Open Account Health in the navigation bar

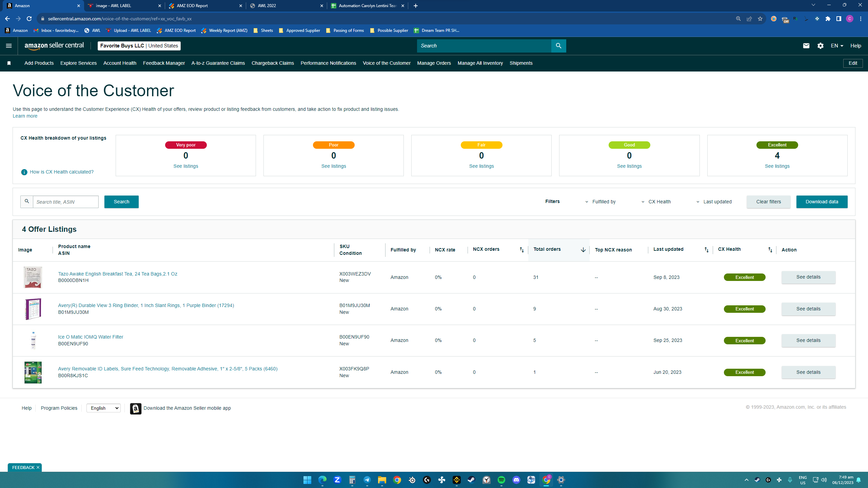(120, 63)
